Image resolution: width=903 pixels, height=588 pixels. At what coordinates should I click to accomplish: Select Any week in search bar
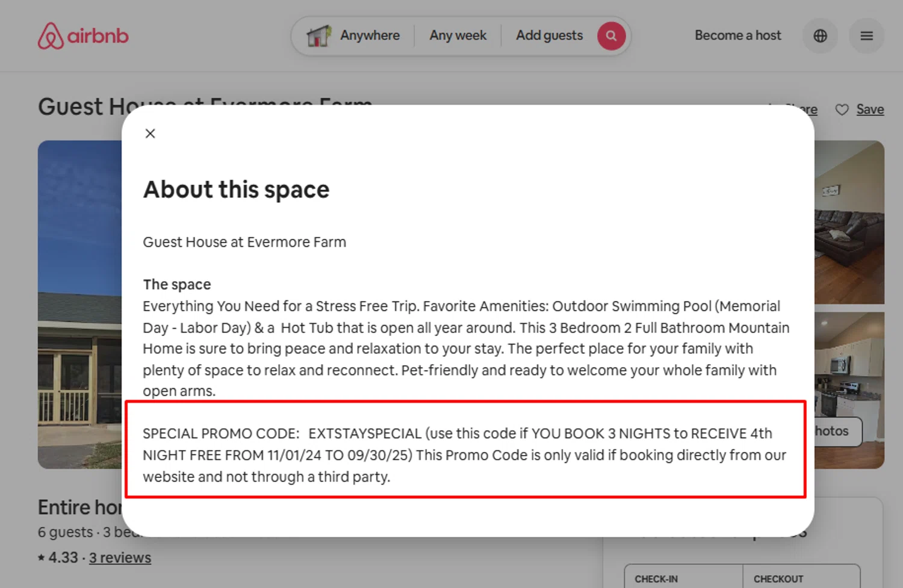coord(458,36)
